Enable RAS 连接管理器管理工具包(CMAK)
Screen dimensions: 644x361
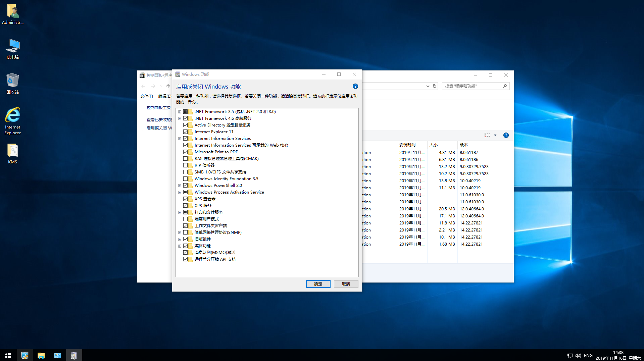(185, 159)
